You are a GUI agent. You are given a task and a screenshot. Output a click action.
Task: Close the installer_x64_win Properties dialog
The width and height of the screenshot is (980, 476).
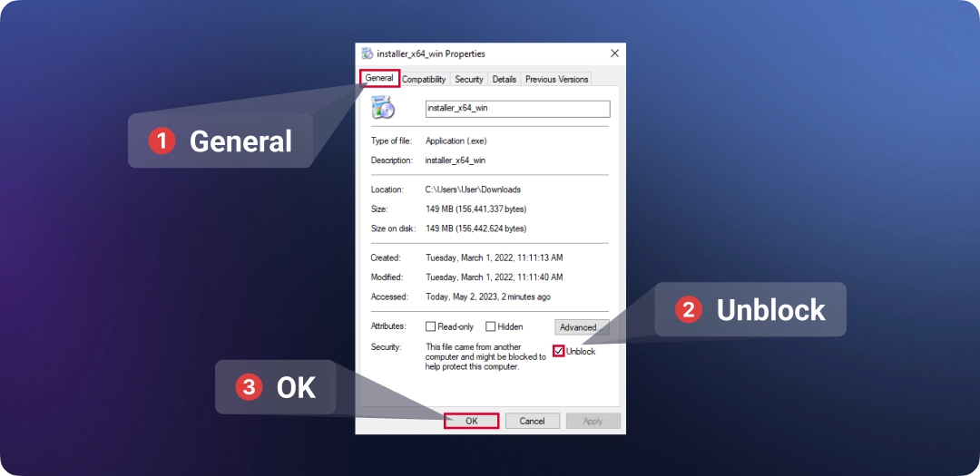pyautogui.click(x=614, y=53)
